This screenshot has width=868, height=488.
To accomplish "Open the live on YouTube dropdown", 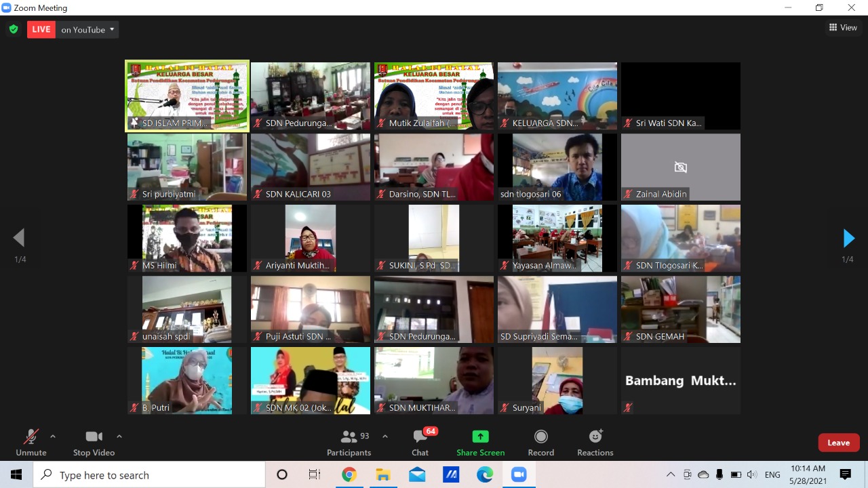I will point(87,29).
